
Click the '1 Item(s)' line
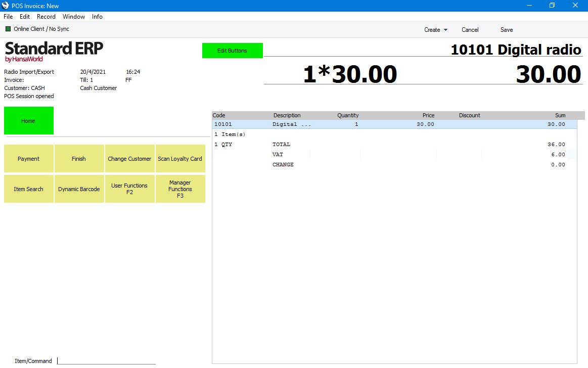coord(230,134)
